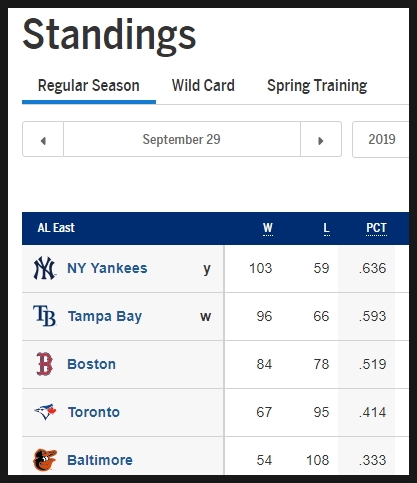Screen dimensions: 417x483
Task: Click the Baltimore Orioles logo
Action: click(x=45, y=460)
